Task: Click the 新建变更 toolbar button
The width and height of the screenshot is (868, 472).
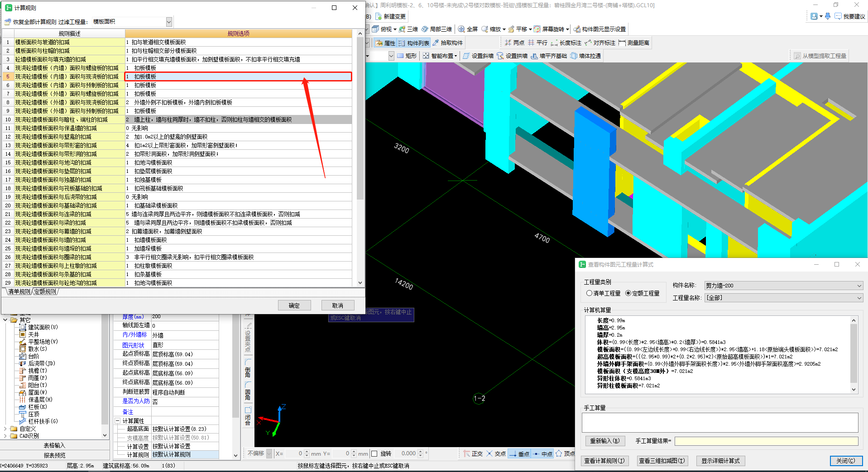Action: pyautogui.click(x=391, y=16)
